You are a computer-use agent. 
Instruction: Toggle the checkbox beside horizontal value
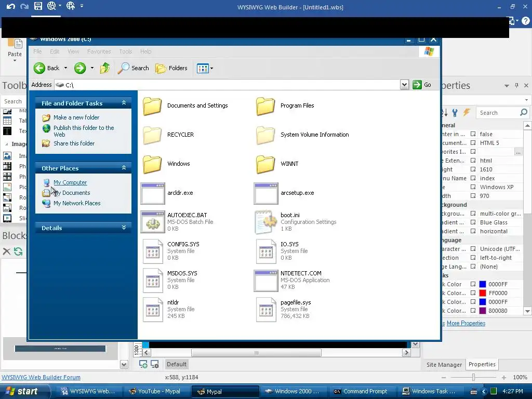coord(473,231)
